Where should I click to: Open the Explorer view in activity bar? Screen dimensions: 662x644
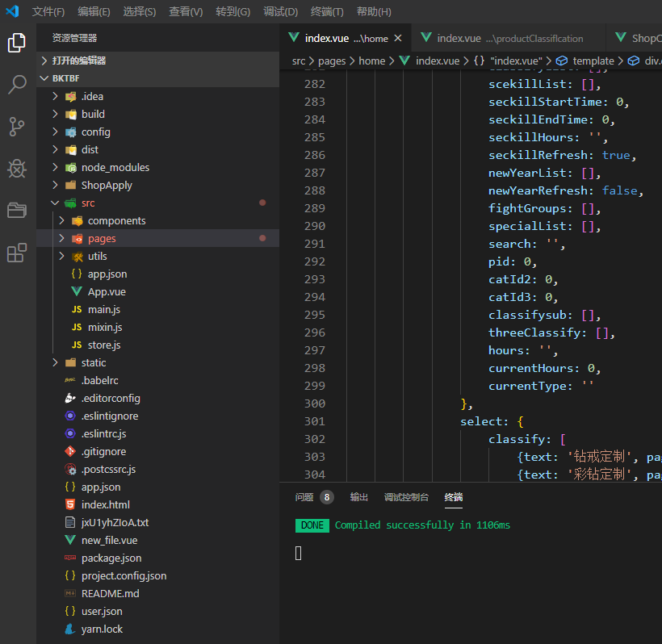[x=17, y=43]
